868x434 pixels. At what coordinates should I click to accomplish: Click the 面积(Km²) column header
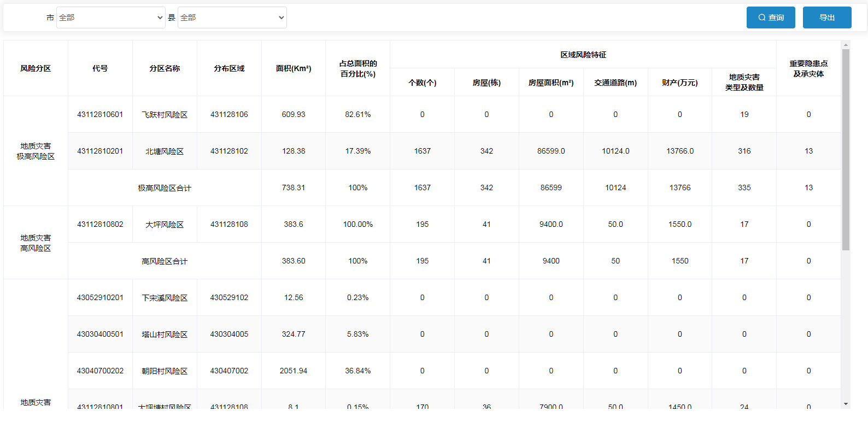point(294,68)
